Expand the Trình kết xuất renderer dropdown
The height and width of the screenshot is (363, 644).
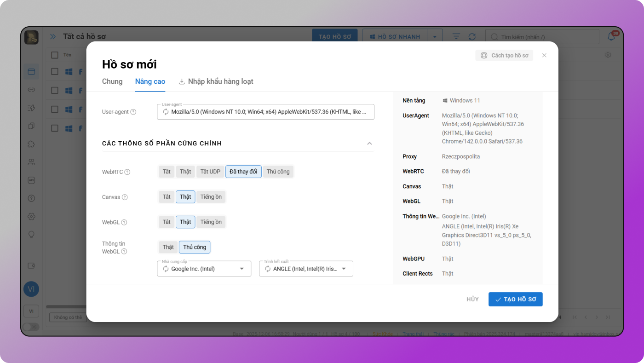tap(344, 269)
